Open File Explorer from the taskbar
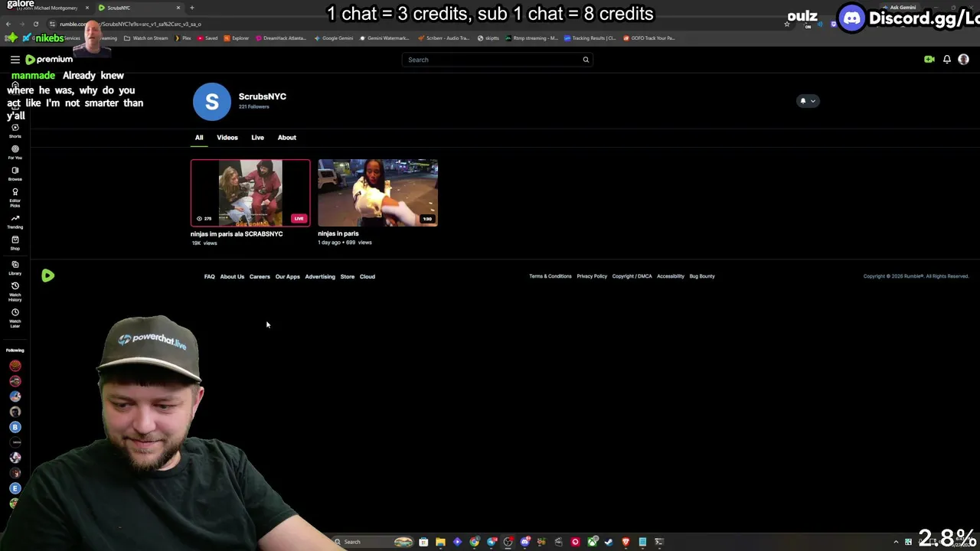980x551 pixels. [440, 542]
